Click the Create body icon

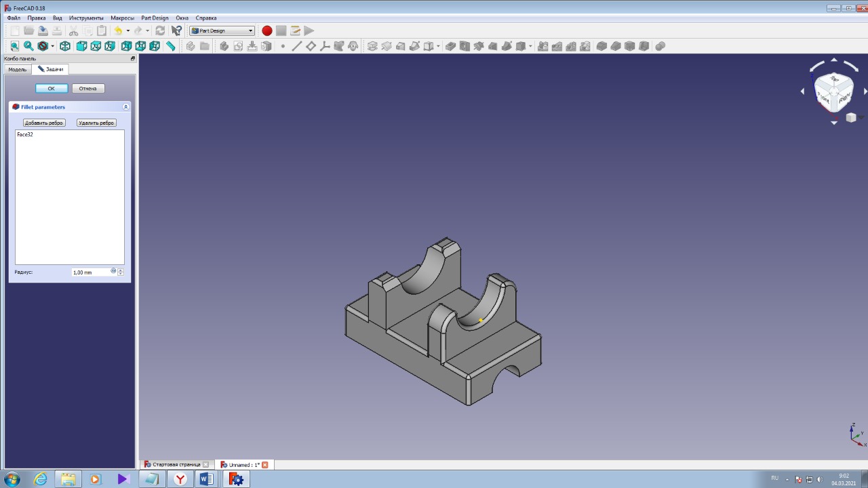point(224,46)
